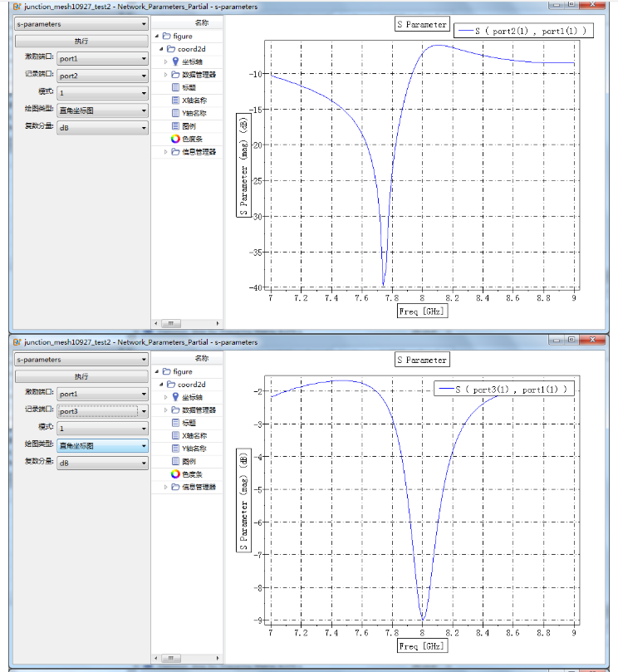The image size is (618, 672).
Task: Click the S(port3(1), port1(1)) legend entry
Action: click(x=506, y=389)
